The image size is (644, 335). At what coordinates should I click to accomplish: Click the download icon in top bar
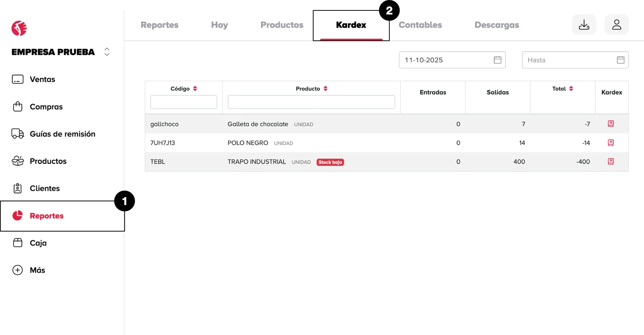pyautogui.click(x=584, y=25)
